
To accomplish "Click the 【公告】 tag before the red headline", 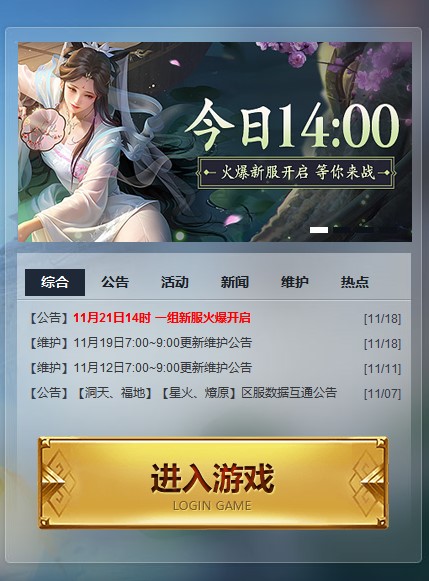I will click(x=49, y=318).
